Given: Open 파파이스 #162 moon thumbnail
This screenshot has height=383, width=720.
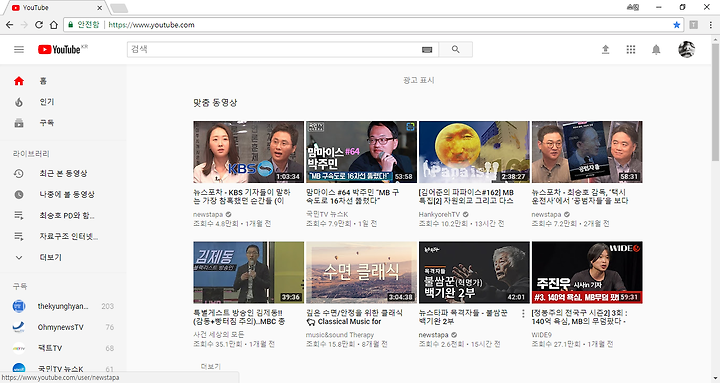Looking at the screenshot, I should point(474,152).
